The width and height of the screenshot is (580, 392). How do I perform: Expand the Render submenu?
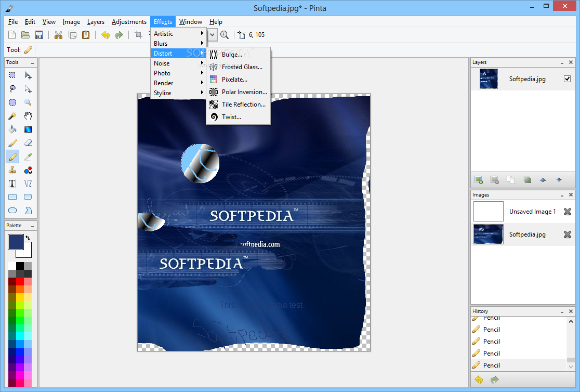click(178, 83)
